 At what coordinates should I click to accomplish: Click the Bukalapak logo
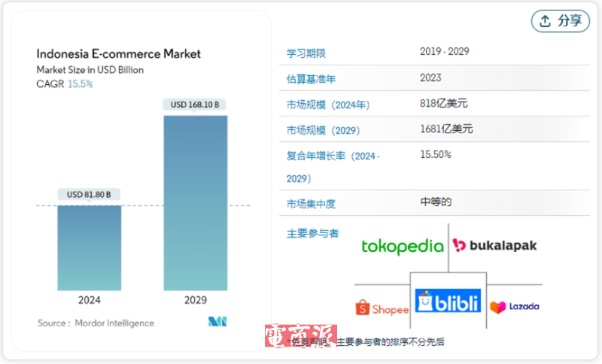[494, 246]
